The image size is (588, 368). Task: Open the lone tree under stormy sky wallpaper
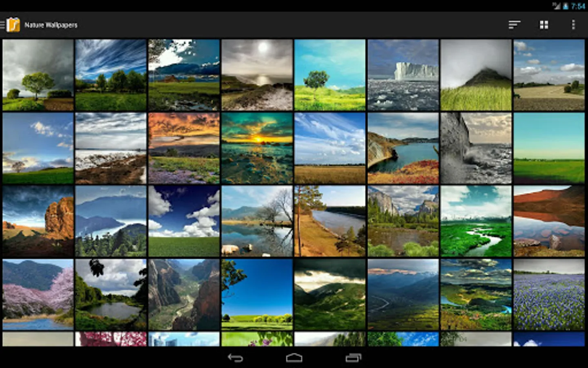pyautogui.click(x=38, y=75)
